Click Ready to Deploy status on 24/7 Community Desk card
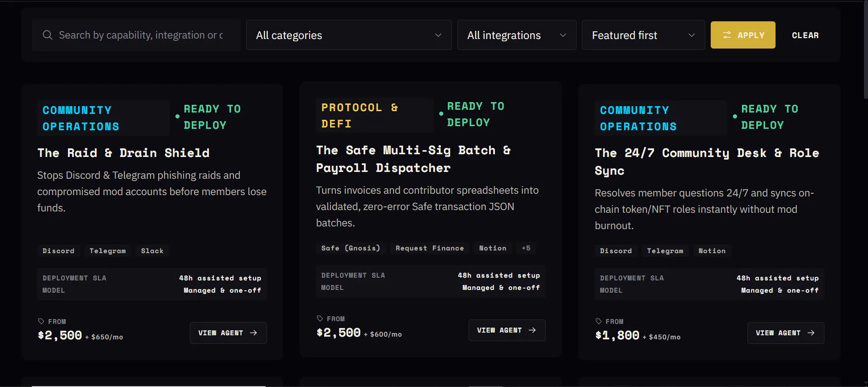The height and width of the screenshot is (387, 868). 766,117
